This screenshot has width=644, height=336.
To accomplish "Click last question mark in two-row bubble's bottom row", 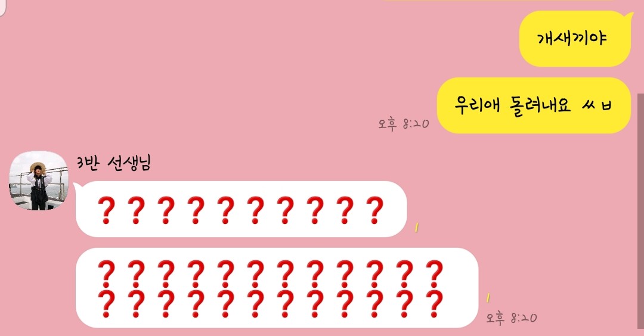I will (x=434, y=304).
